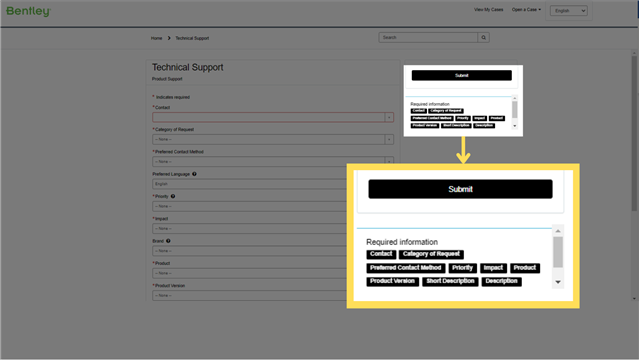The width and height of the screenshot is (639, 360).
Task: Expand the Category of Request dropdown
Action: (273, 139)
